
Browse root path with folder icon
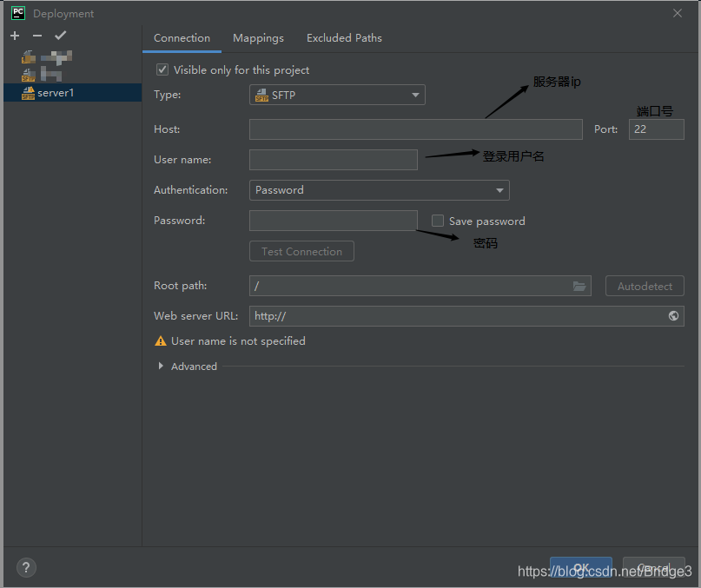(579, 286)
